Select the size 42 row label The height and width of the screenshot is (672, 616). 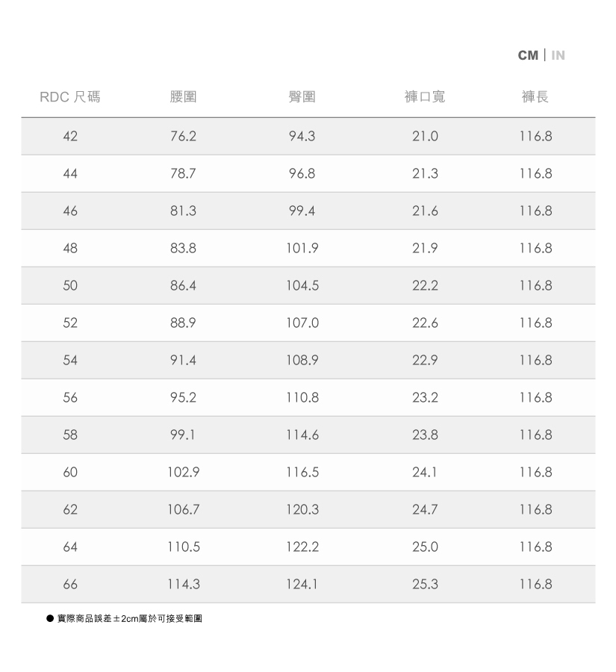(x=70, y=137)
